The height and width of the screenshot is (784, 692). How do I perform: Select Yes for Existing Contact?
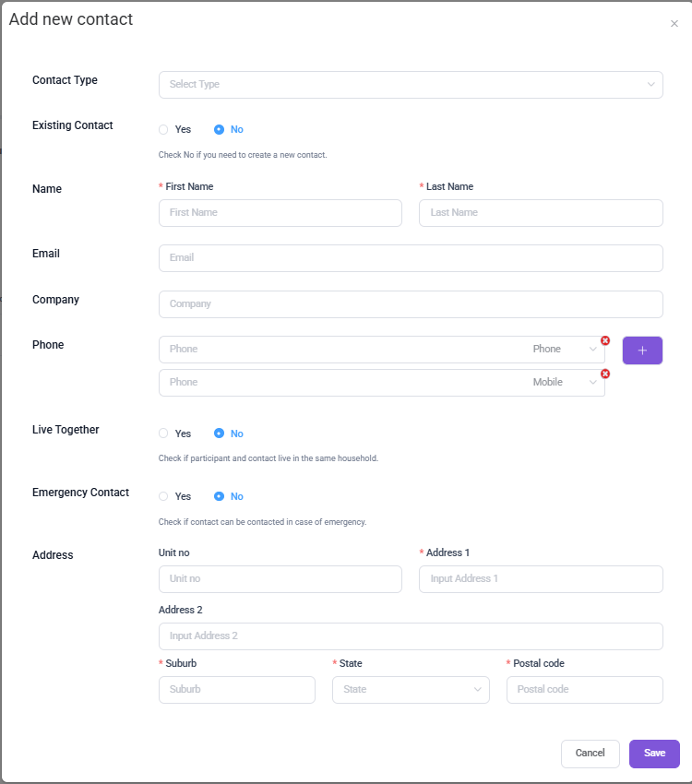[x=164, y=129]
